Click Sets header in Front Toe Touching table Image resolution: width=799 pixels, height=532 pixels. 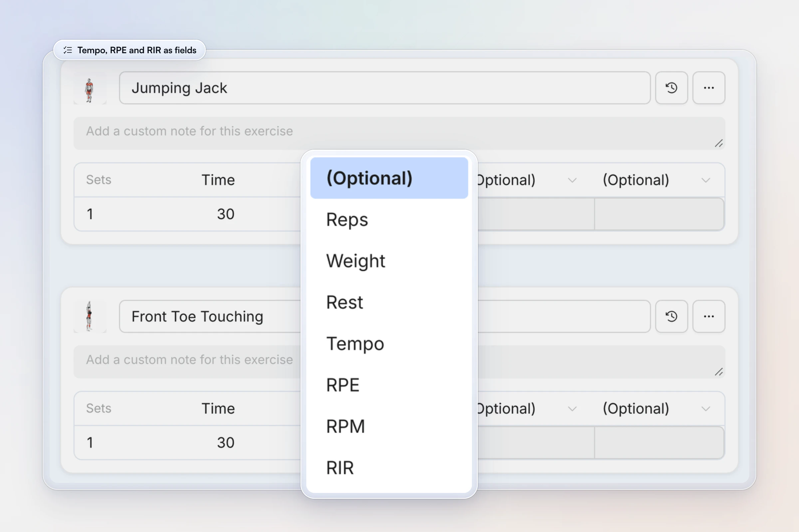99,408
